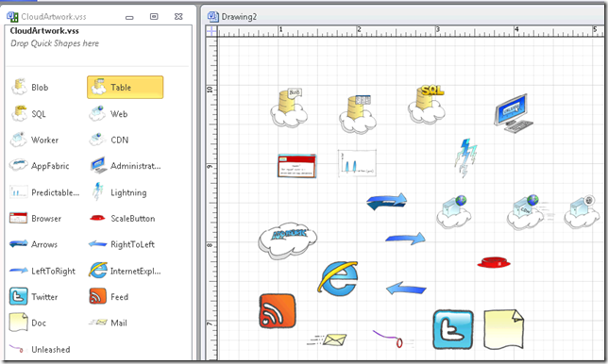The width and height of the screenshot is (608, 364).
Task: Select the red scale button on canvas
Action: pos(493,262)
